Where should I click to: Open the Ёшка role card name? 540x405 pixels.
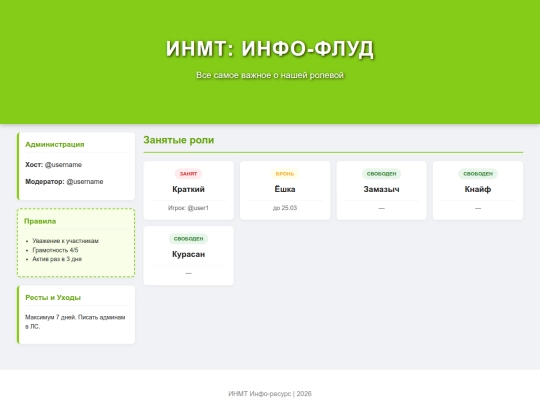tap(285, 189)
